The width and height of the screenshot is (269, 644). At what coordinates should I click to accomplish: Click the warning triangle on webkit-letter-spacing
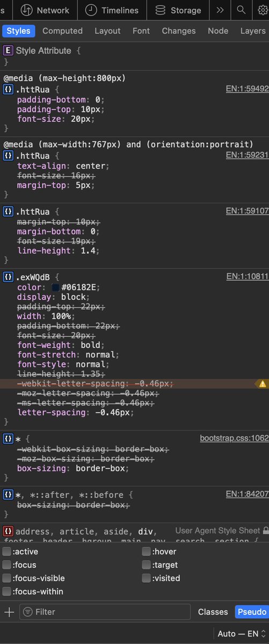(x=263, y=384)
